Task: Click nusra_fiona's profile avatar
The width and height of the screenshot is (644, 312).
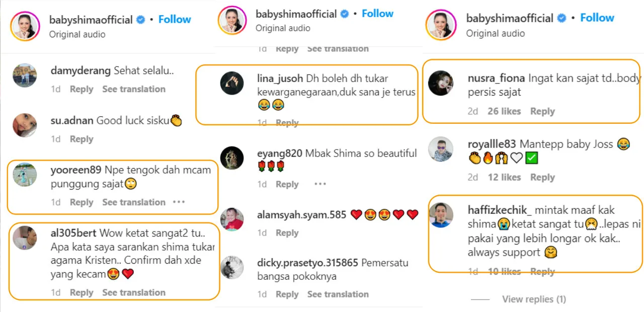Action: (440, 83)
